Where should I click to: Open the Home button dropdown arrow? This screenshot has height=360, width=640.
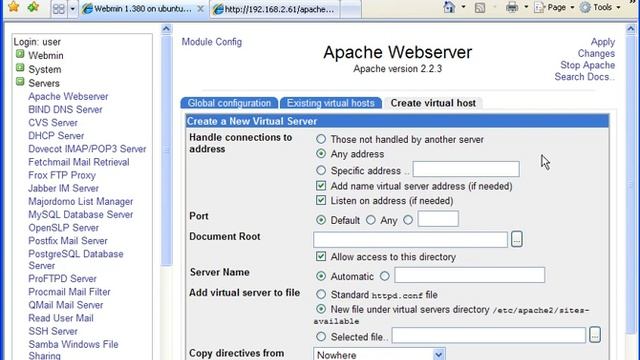coord(463,7)
